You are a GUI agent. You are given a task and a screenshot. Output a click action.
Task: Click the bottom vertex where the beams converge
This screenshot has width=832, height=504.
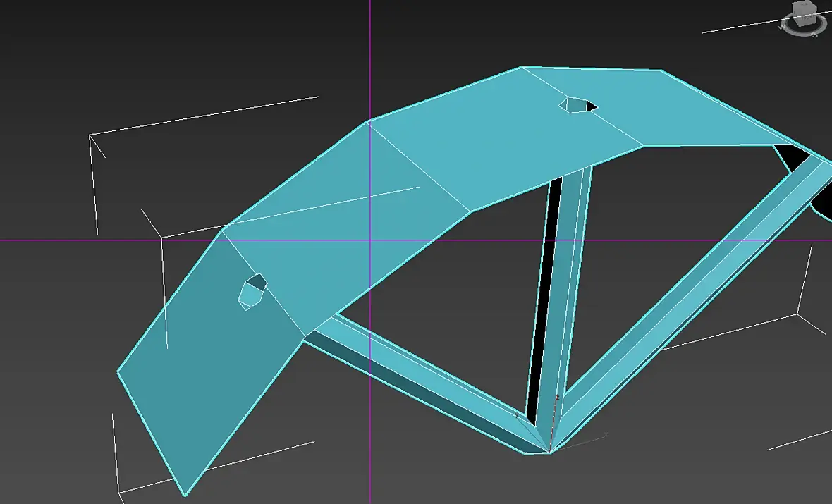(550, 452)
